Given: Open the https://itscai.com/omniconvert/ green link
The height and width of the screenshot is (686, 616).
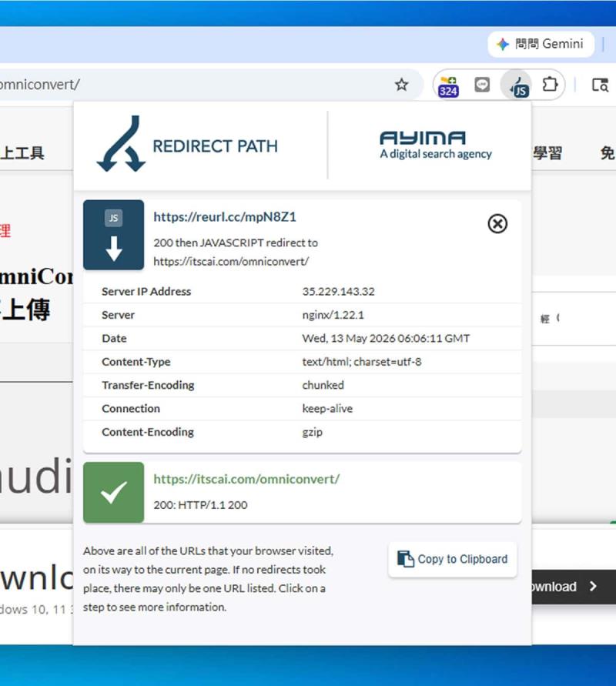Looking at the screenshot, I should pyautogui.click(x=246, y=479).
